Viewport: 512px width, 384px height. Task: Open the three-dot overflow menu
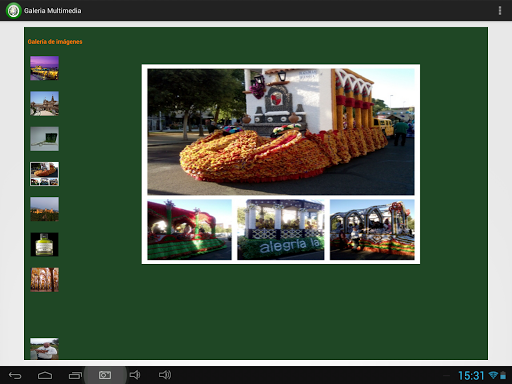(x=500, y=11)
